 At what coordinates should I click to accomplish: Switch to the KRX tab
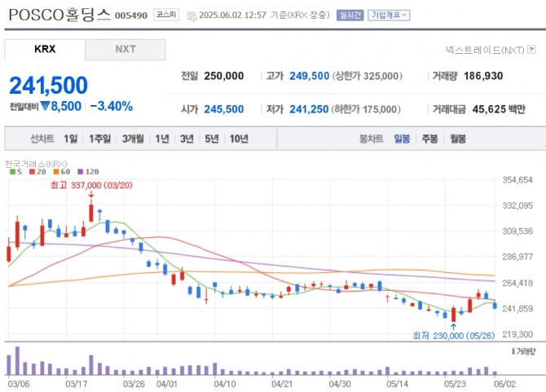(45, 49)
